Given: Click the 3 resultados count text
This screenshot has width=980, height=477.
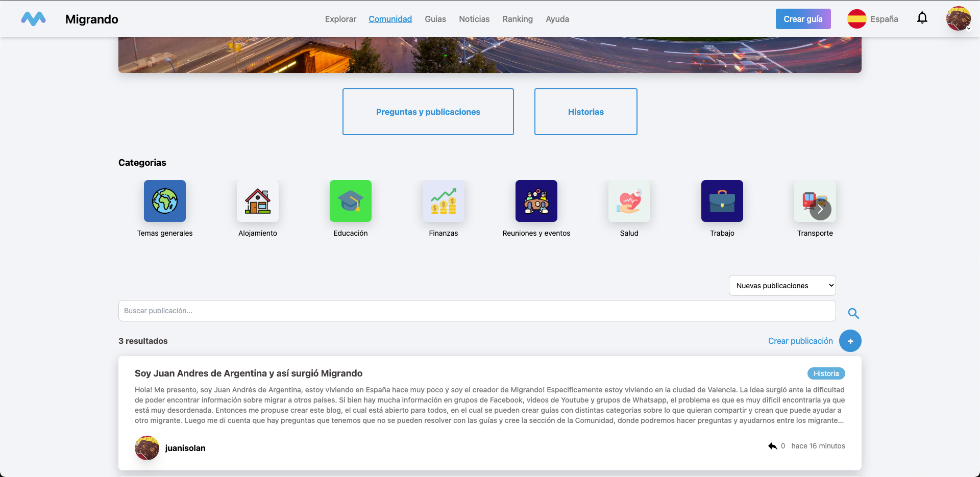Looking at the screenshot, I should click(143, 341).
